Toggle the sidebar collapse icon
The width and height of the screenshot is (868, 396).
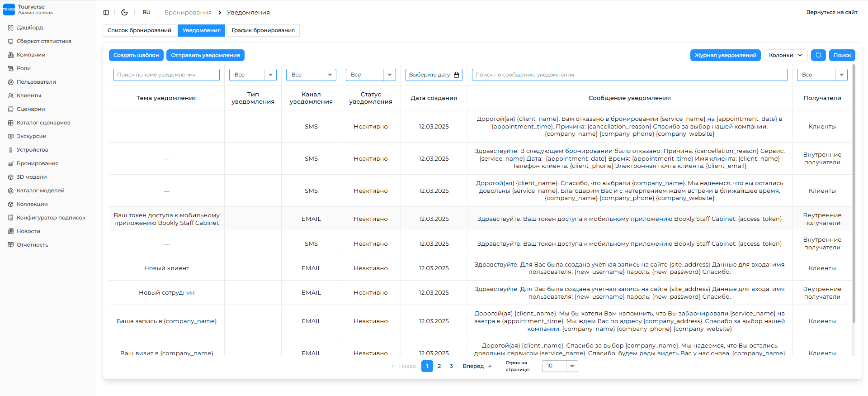coord(106,13)
